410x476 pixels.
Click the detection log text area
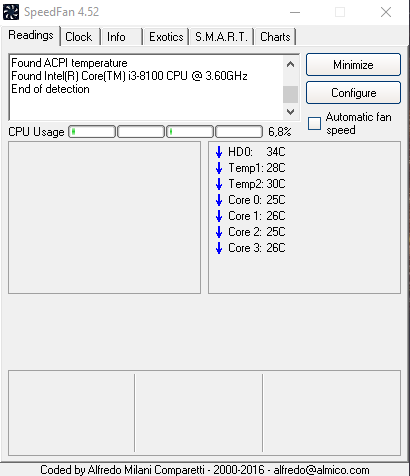point(146,87)
